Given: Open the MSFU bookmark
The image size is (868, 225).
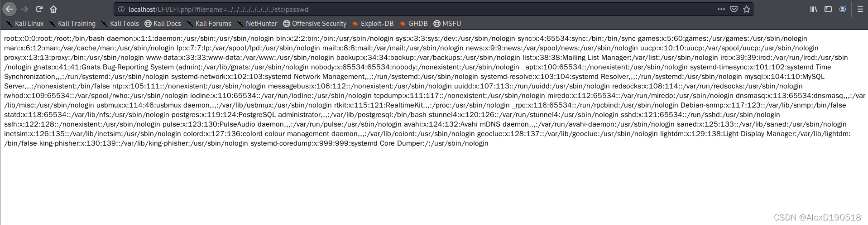Looking at the screenshot, I should point(447,24).
